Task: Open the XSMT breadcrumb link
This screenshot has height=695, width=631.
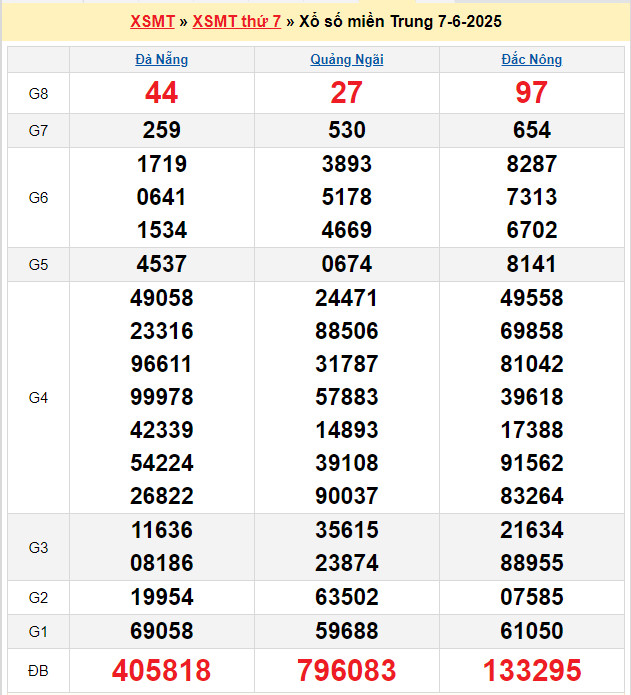Action: [x=152, y=21]
